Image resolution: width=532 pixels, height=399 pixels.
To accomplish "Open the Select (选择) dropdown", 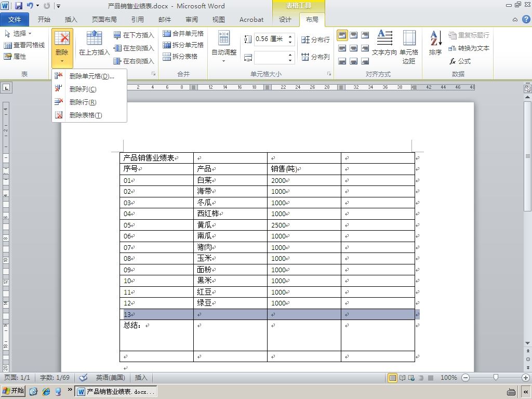I will click(18, 33).
